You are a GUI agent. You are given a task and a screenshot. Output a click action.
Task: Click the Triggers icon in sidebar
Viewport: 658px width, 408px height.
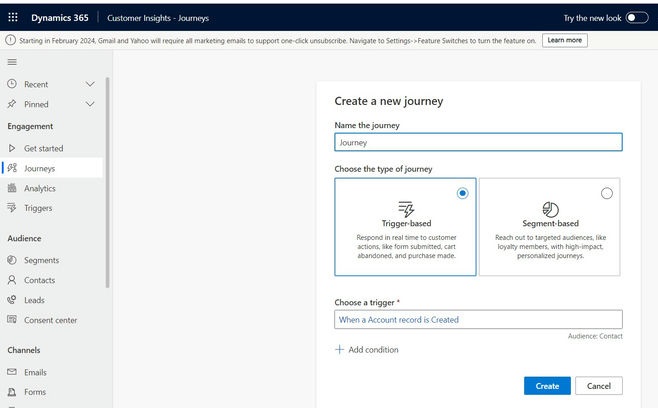click(12, 208)
